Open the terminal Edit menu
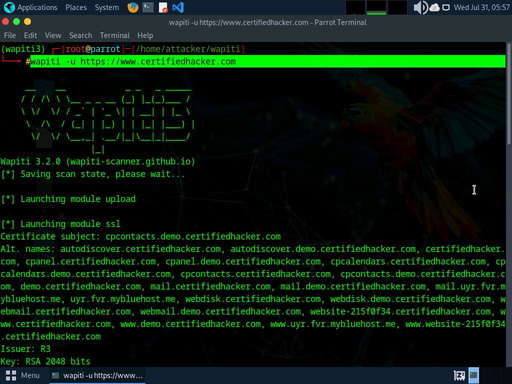 coord(30,35)
